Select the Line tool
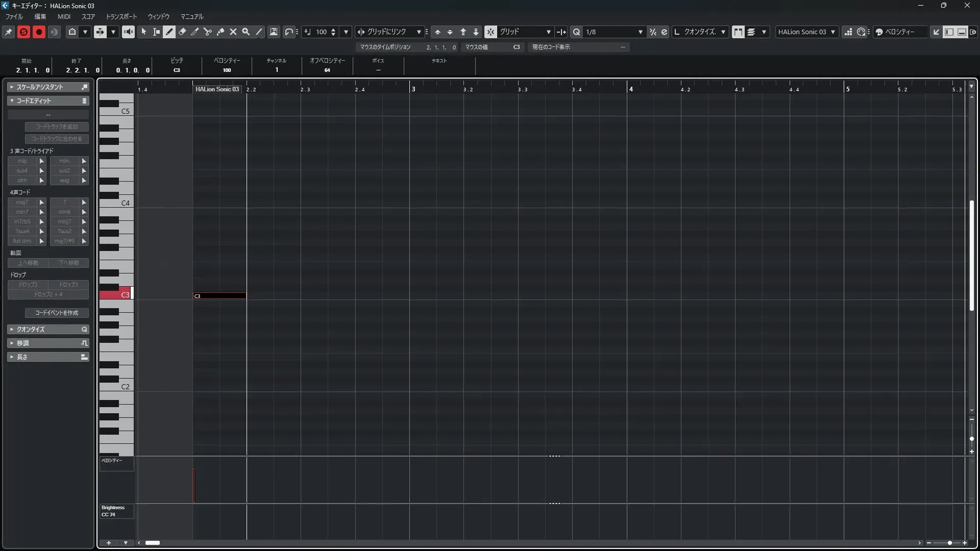Screen dimensions: 980x551 (259, 32)
